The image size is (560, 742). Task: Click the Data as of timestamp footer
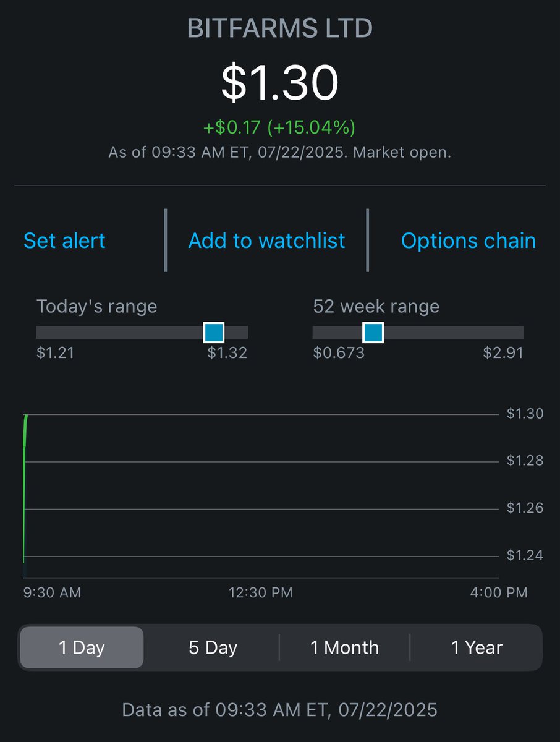point(280,709)
